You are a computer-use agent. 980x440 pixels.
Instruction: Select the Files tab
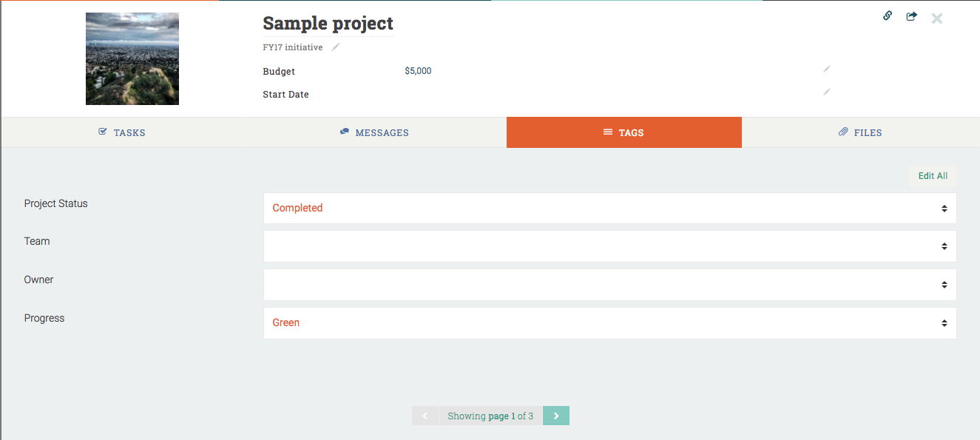pos(860,133)
